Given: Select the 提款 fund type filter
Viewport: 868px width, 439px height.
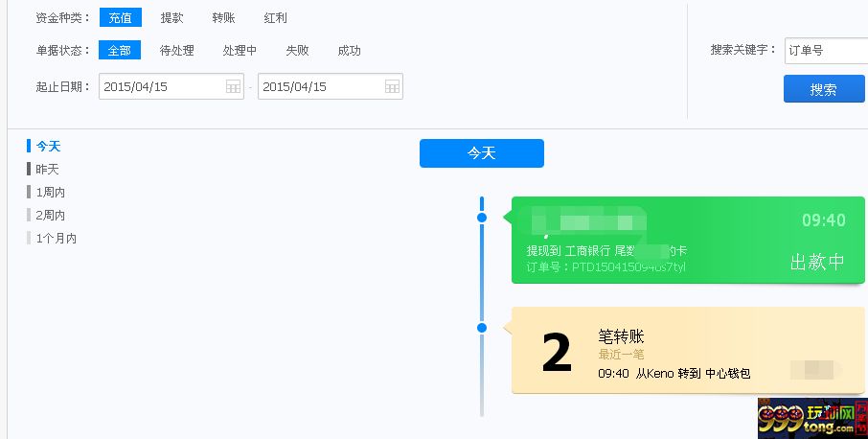Looking at the screenshot, I should (171, 17).
